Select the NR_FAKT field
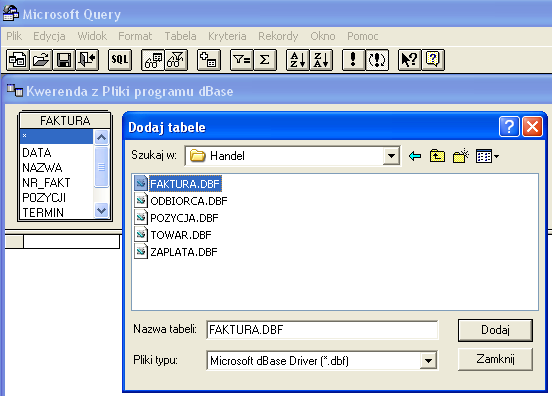The height and width of the screenshot is (396, 552). click(57, 183)
